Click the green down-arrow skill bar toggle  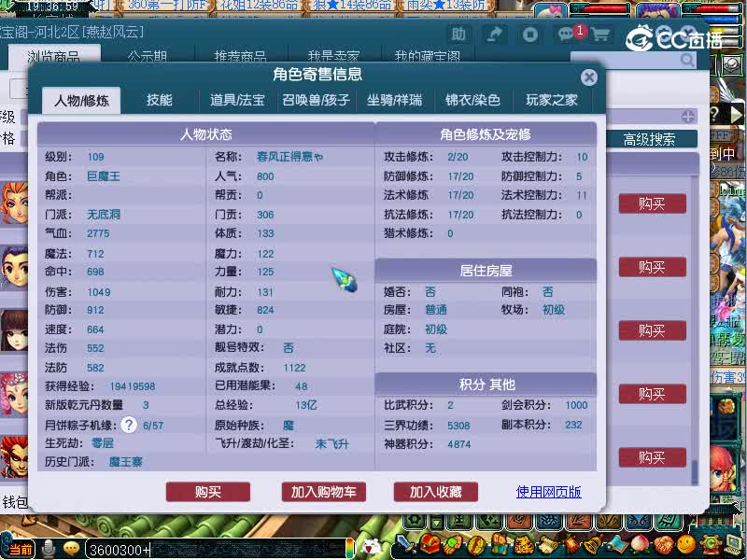click(x=438, y=524)
